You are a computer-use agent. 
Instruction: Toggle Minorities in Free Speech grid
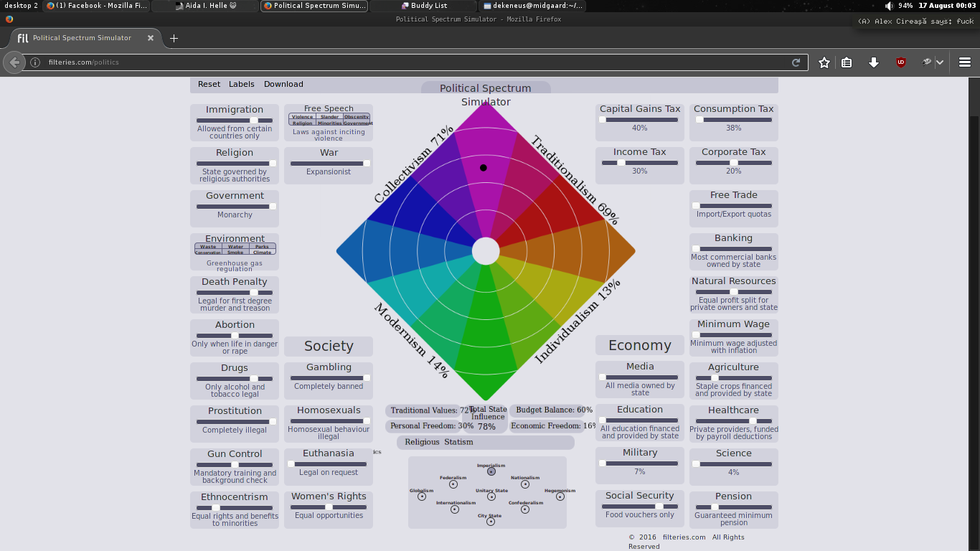click(x=329, y=123)
